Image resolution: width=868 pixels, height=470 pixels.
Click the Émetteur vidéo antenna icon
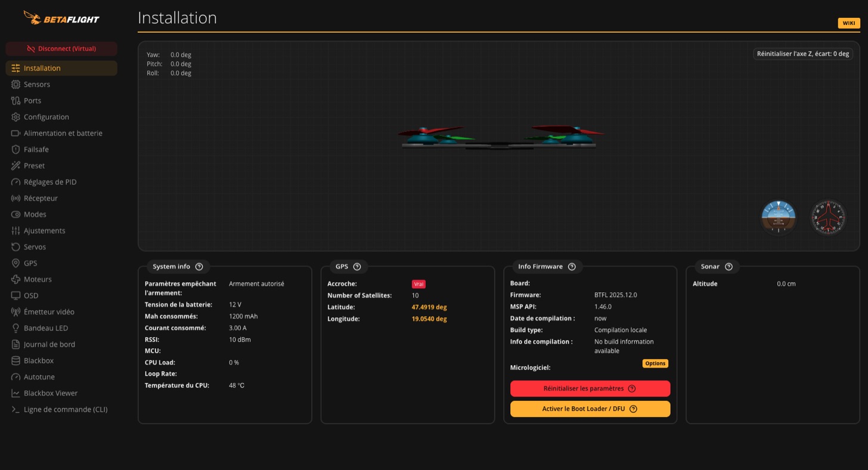pyautogui.click(x=15, y=312)
